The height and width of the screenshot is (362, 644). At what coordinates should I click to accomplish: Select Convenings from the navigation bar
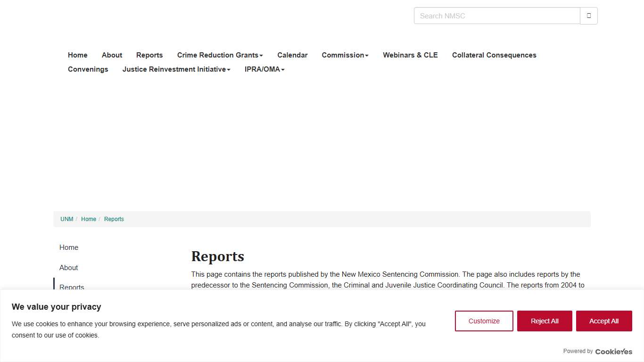tap(88, 69)
